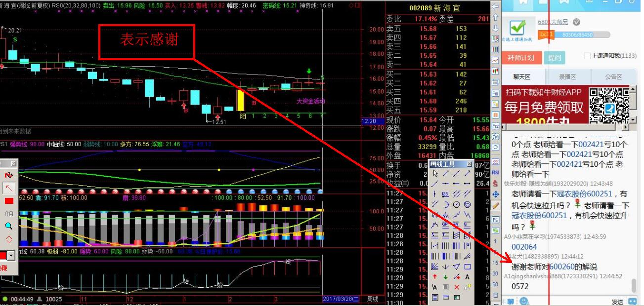This screenshot has width=644, height=306.
Task: Close the 画线工具 drawing tools palette
Action: [470, 164]
